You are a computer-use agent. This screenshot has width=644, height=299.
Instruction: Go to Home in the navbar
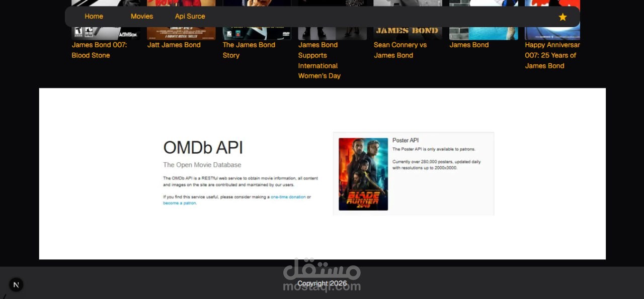click(94, 17)
